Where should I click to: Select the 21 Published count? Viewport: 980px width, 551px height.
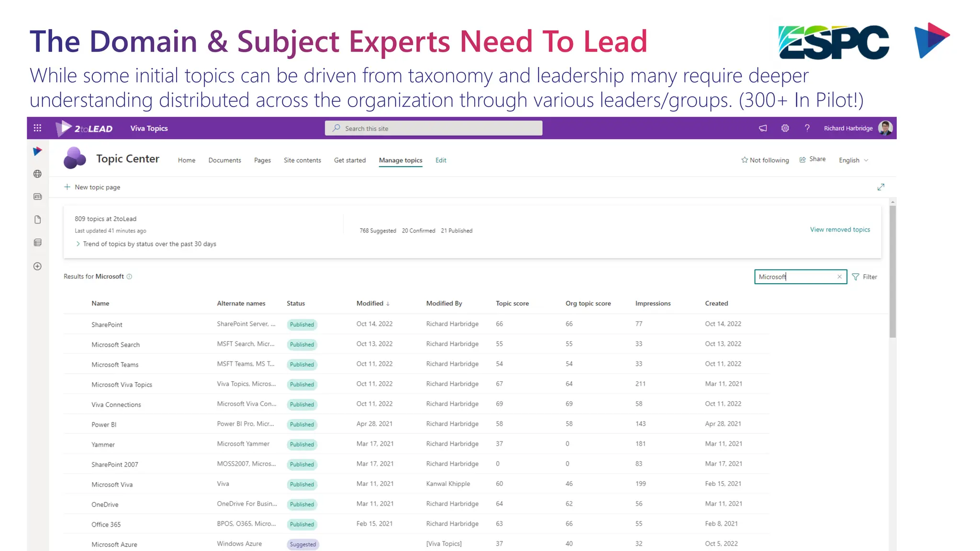(x=457, y=231)
